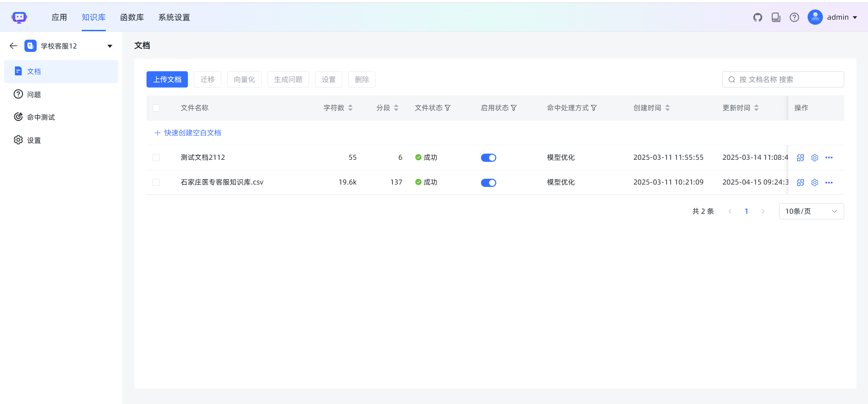Open segment view icon for 石家庄医专客服知识库.csv
Image resolution: width=868 pixels, height=404 pixels.
click(x=800, y=182)
